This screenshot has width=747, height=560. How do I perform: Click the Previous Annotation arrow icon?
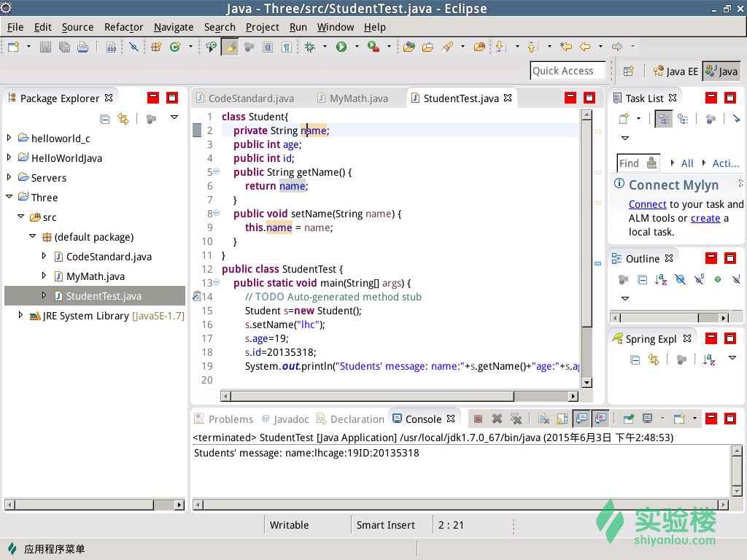point(533,47)
